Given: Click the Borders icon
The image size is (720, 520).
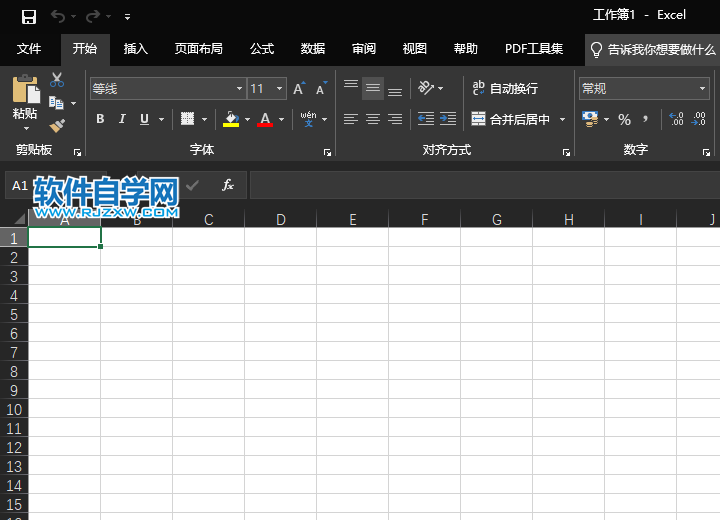Looking at the screenshot, I should (x=187, y=119).
